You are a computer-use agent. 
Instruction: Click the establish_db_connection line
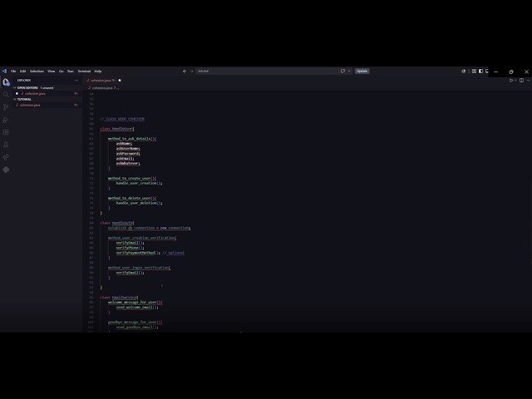[149, 228]
